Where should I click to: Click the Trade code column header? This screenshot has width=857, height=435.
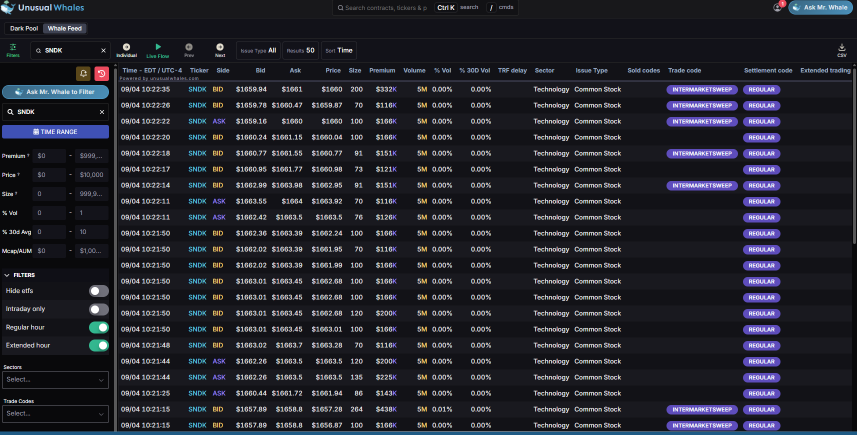pyautogui.click(x=684, y=70)
